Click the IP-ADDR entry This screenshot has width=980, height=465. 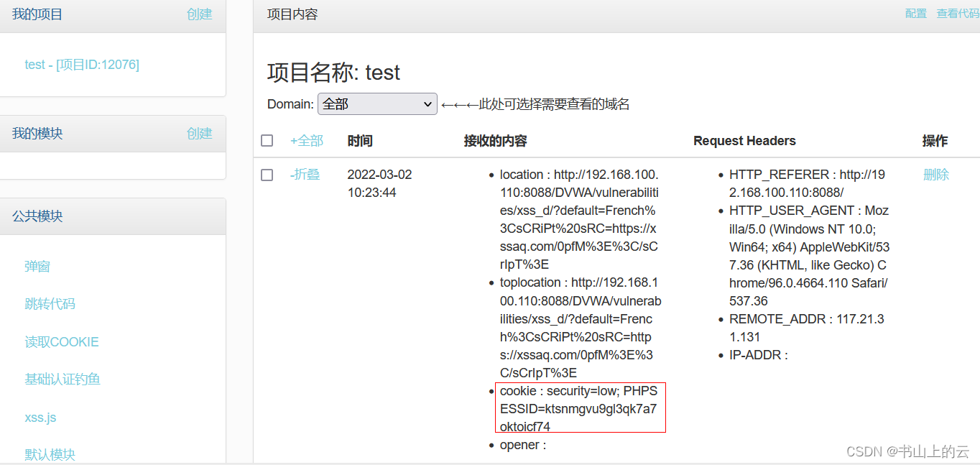(x=759, y=355)
